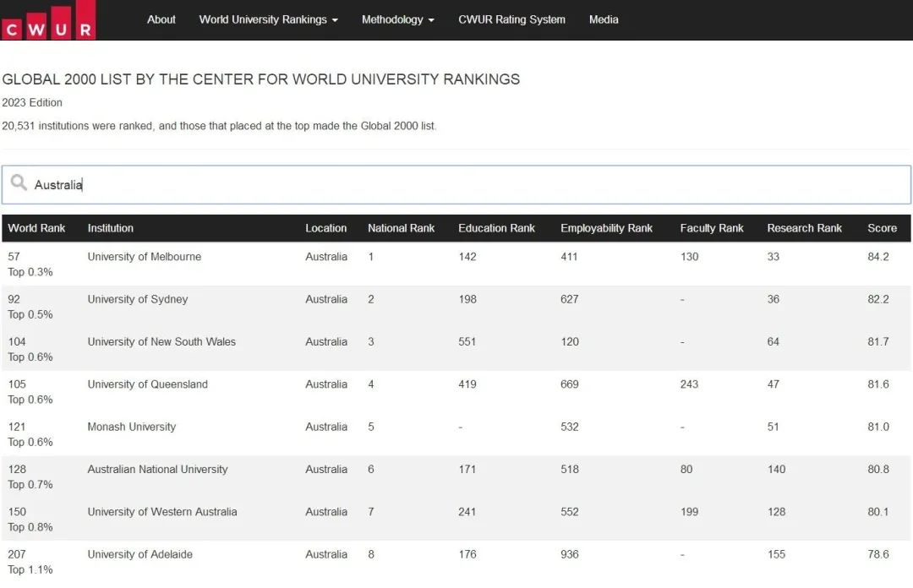
Task: Select the Australian National University entry
Action: tap(157, 469)
